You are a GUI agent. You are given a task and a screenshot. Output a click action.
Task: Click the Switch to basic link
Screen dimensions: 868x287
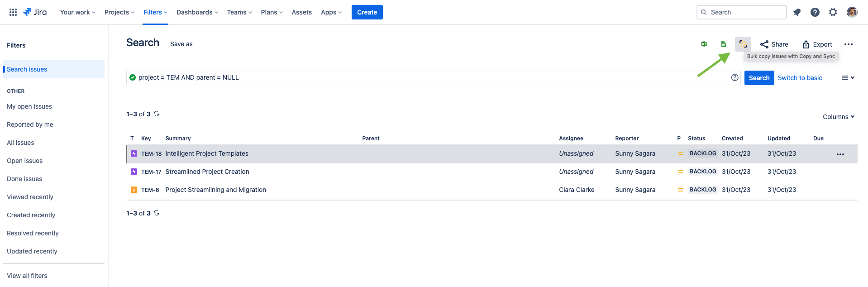pyautogui.click(x=800, y=78)
